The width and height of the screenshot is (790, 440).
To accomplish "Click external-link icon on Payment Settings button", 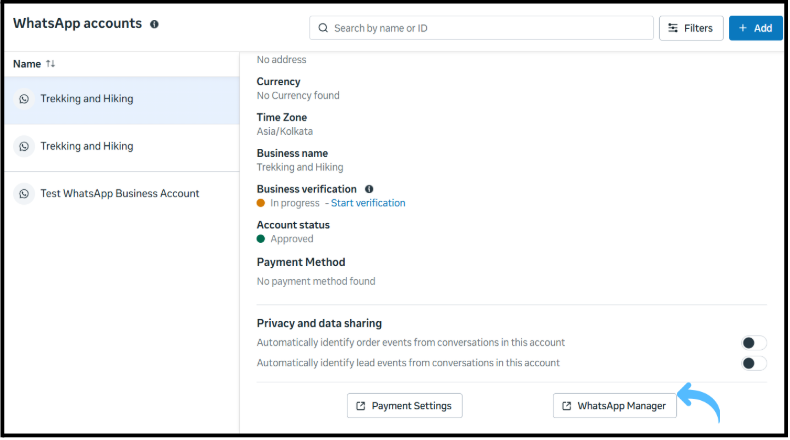I will point(360,406).
